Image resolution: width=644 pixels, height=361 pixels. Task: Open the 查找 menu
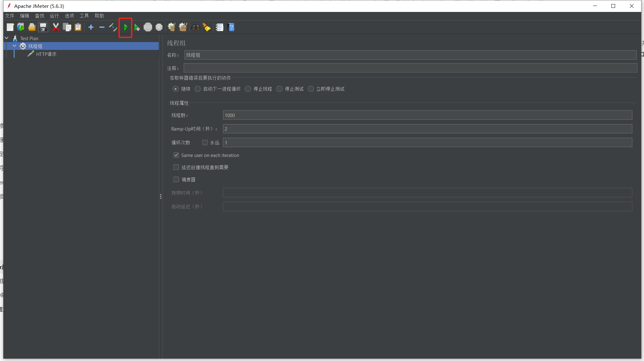(40, 16)
